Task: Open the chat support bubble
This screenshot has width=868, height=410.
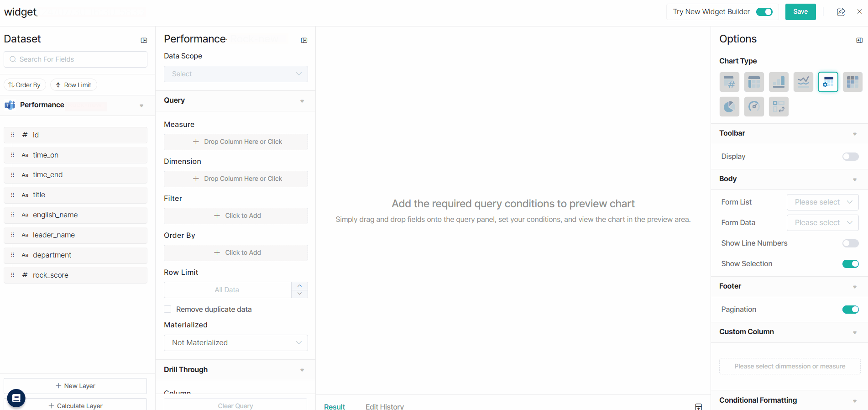Action: coord(16,398)
